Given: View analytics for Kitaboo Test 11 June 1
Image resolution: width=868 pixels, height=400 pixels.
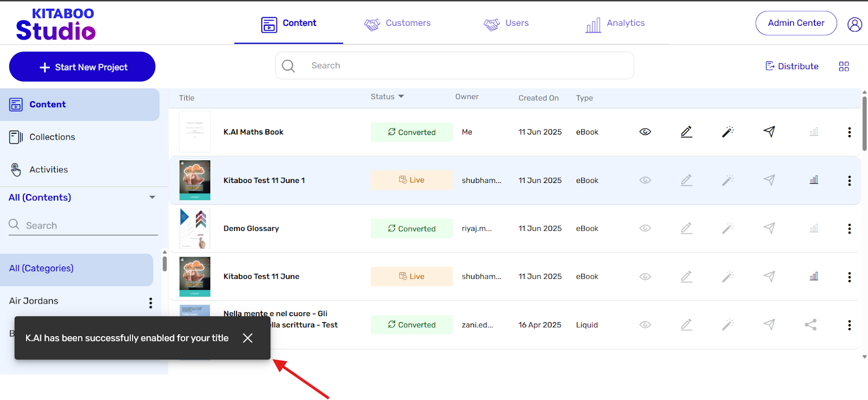Looking at the screenshot, I should tap(814, 180).
